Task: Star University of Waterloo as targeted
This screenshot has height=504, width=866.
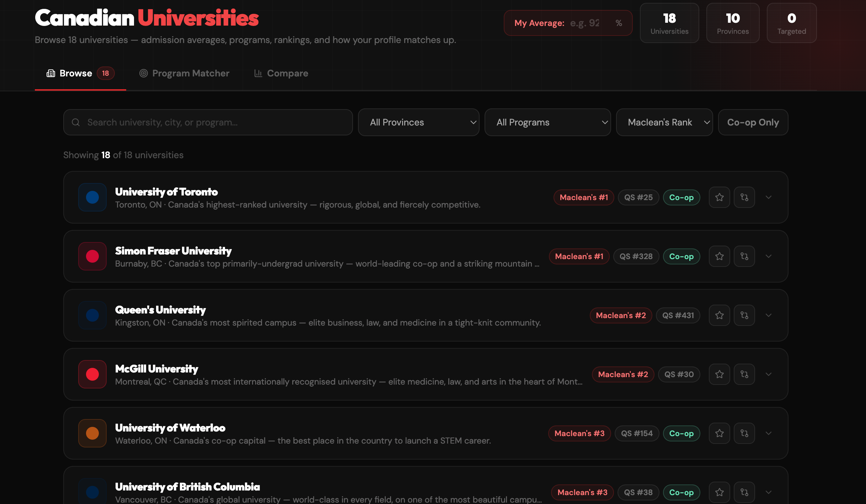Action: tap(719, 433)
